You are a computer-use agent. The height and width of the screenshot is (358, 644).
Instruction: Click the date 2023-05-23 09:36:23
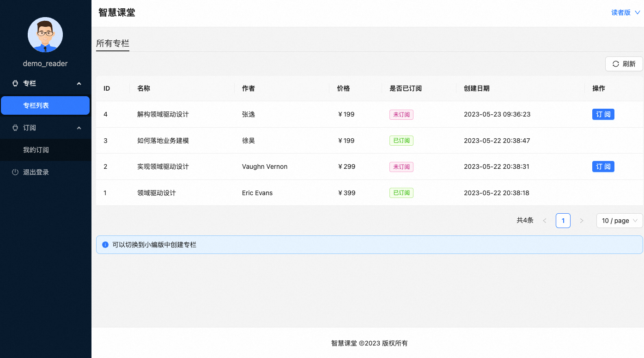pos(497,114)
